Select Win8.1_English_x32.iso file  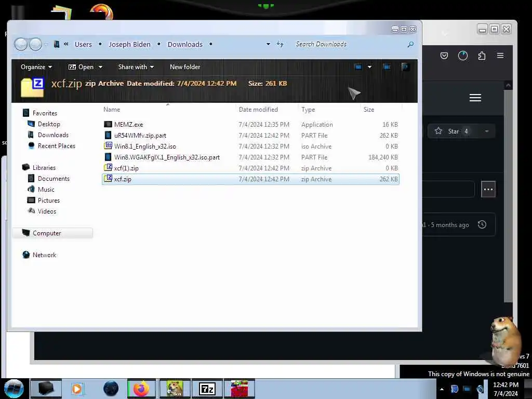coord(250,146)
